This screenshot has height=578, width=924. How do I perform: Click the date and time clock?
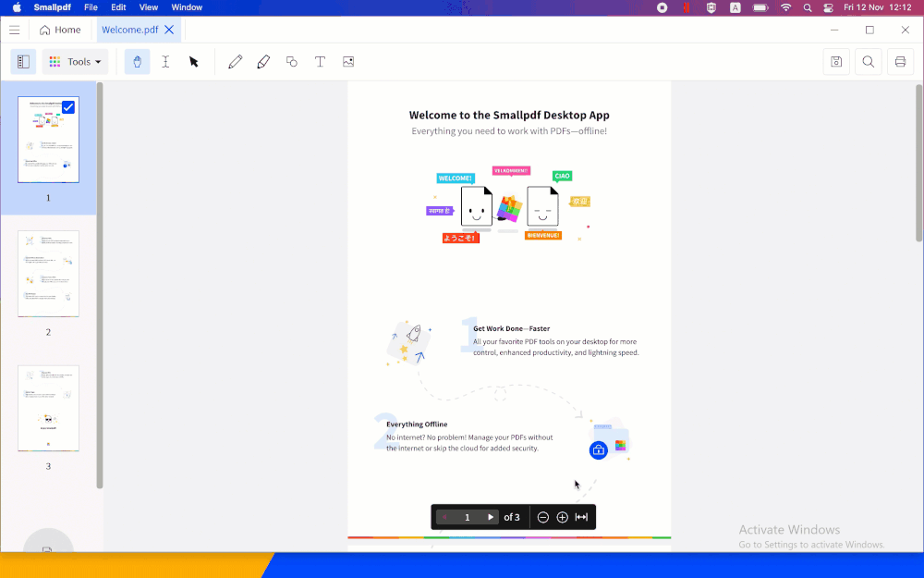878,7
